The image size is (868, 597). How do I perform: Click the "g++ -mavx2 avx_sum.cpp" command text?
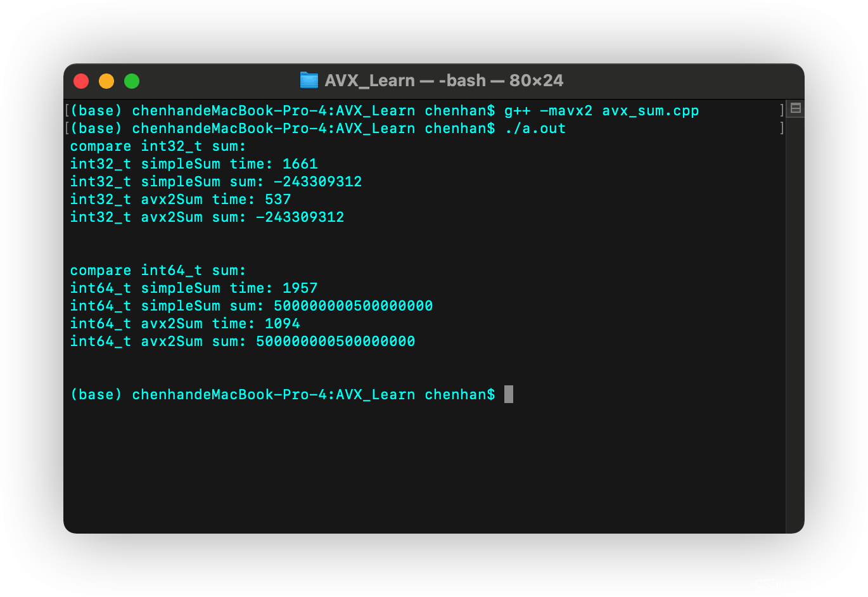(601, 111)
